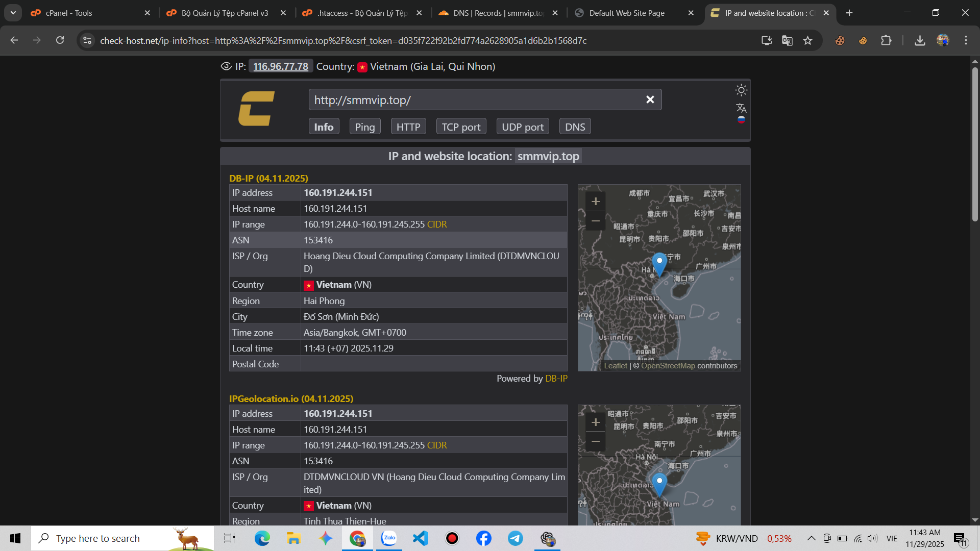Expand the tab search dropdown arrow

tap(13, 13)
